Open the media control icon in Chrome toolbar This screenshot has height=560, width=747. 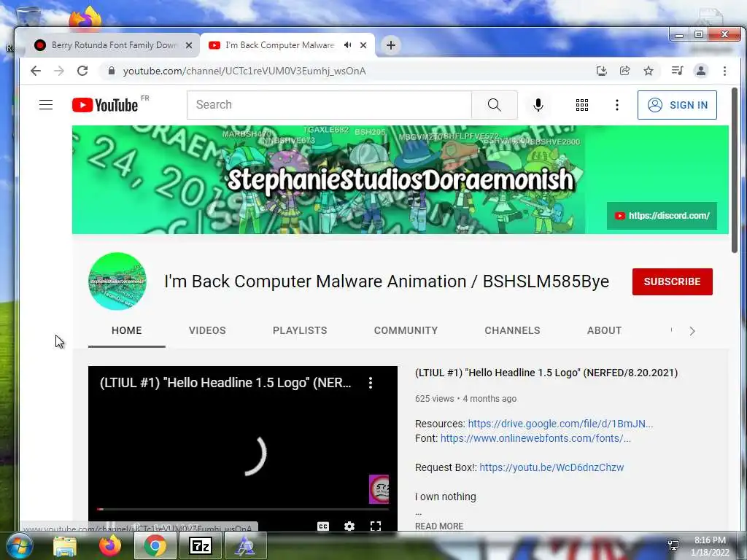click(677, 71)
